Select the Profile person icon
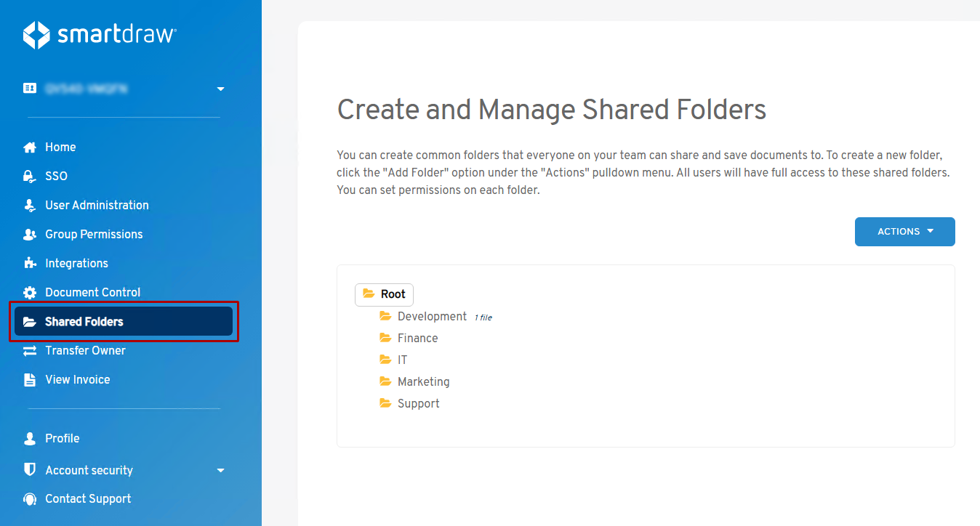Screen dimensions: 980x526 [x=29, y=438]
